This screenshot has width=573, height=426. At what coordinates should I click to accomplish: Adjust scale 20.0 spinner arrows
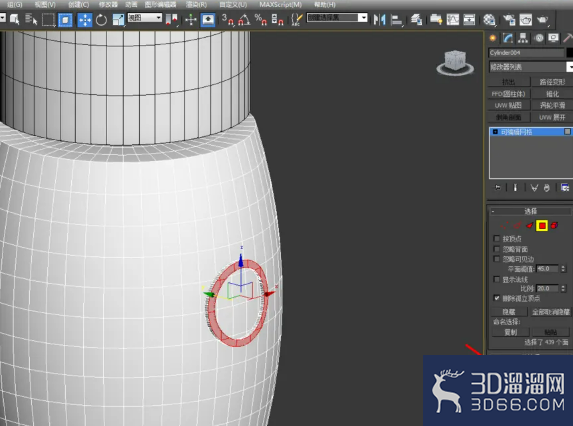[563, 288]
